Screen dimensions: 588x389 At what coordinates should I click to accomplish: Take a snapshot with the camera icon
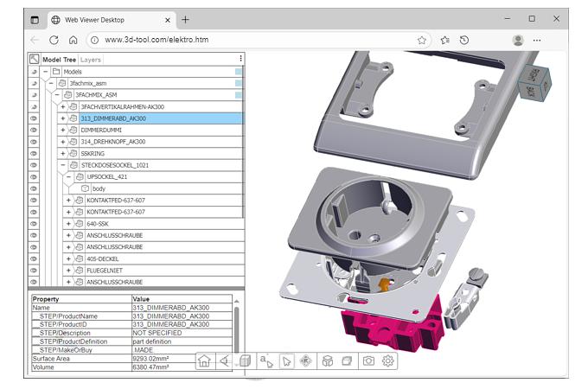[368, 361]
